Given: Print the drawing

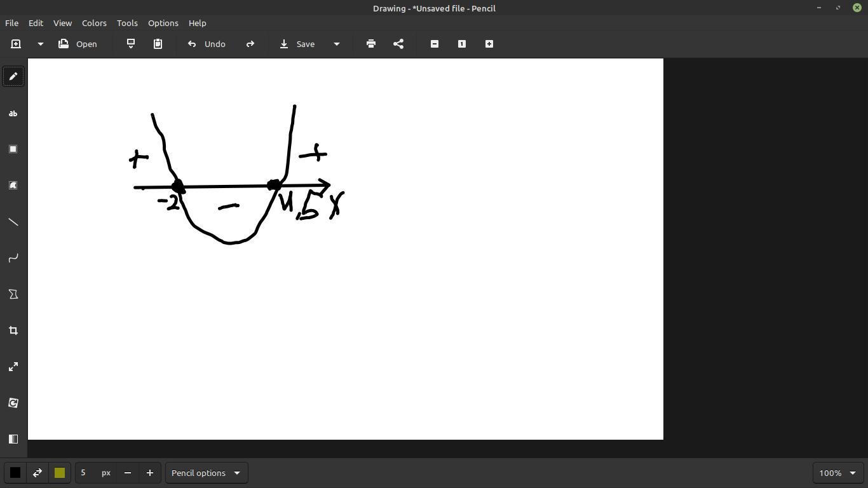Looking at the screenshot, I should [371, 44].
